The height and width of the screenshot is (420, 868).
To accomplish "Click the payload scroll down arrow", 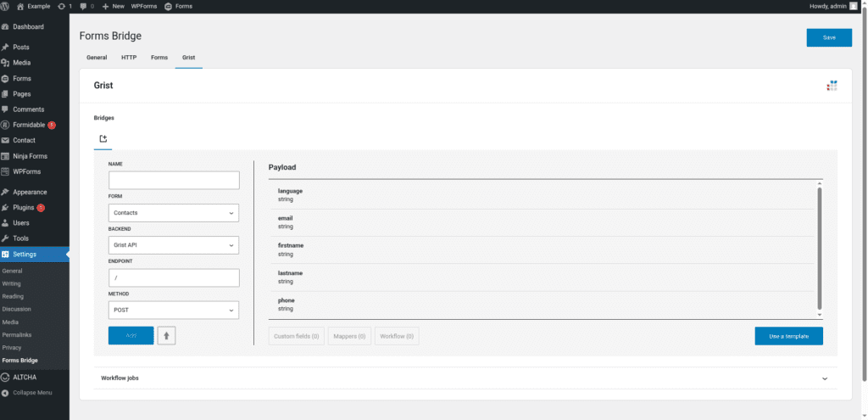I will 820,315.
